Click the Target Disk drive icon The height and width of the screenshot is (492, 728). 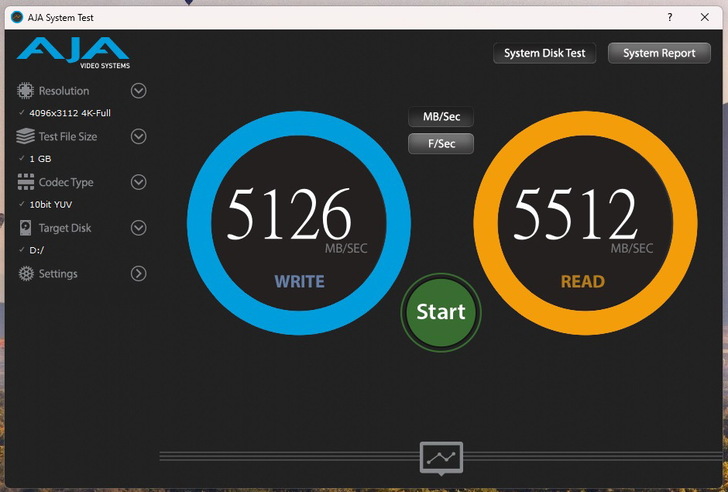26,228
